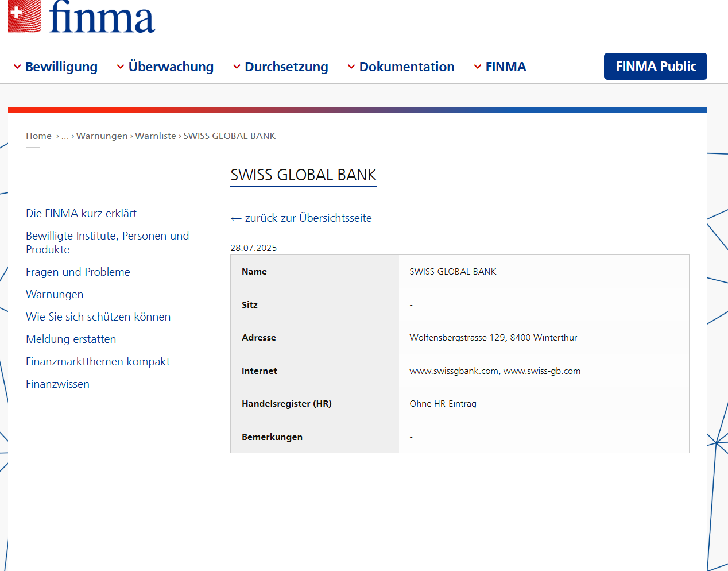Viewport: 728px width, 571px height.
Task: Select the Sitz row label
Action: pos(250,305)
